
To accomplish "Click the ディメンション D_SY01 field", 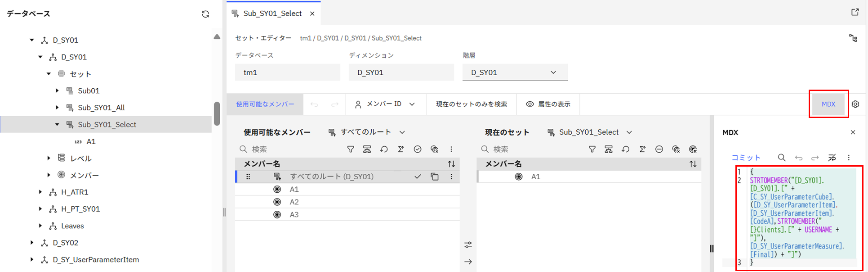I will coord(401,72).
